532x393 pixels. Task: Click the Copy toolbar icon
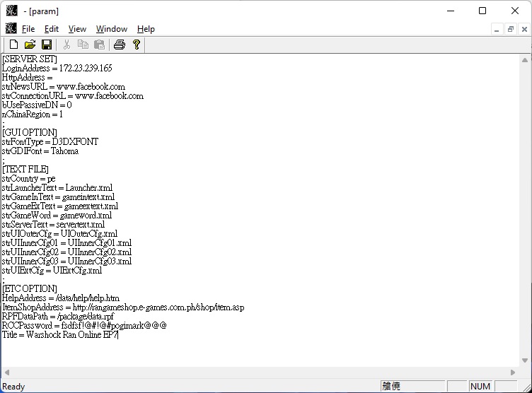pos(83,45)
